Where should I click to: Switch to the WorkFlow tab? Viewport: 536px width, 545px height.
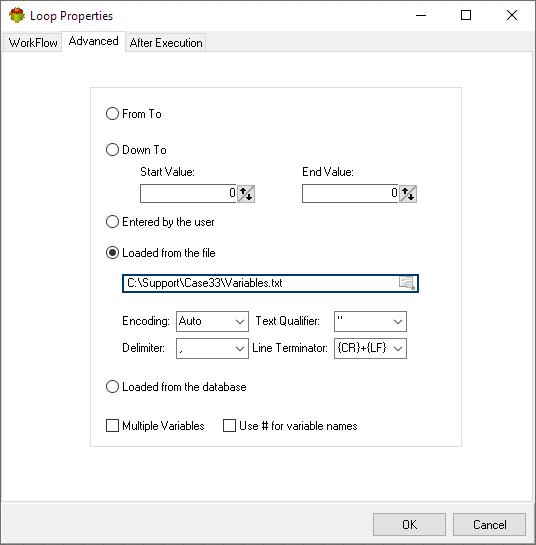[x=33, y=43]
